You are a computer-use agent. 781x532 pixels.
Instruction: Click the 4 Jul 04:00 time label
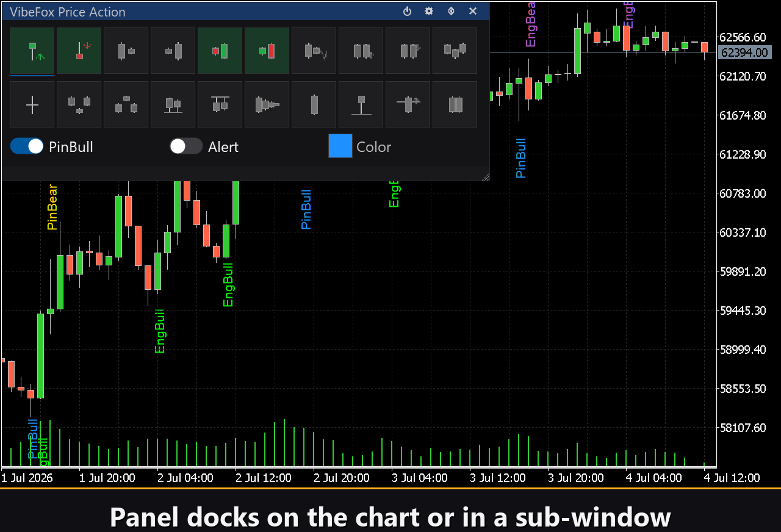[x=654, y=478]
